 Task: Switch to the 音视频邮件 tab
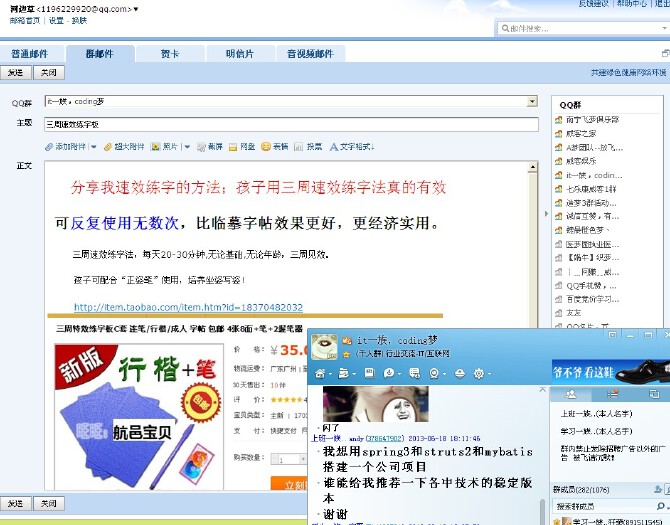[310, 54]
